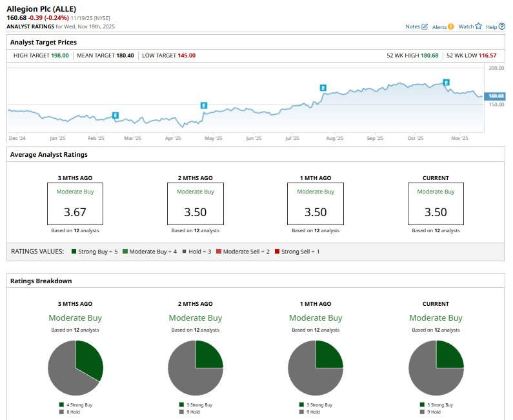Click the High Target 198.00 value
Screen dimensions: 513x420
(x=59, y=55)
